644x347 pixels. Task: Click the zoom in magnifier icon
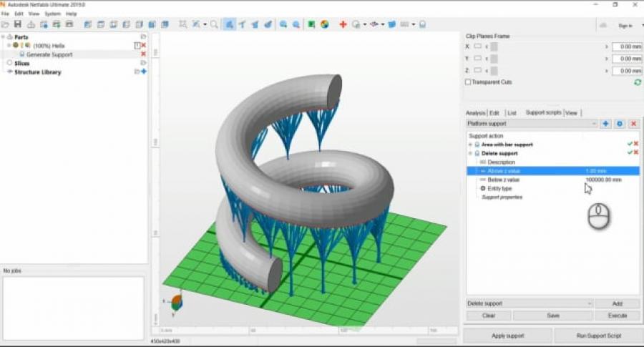(283, 24)
